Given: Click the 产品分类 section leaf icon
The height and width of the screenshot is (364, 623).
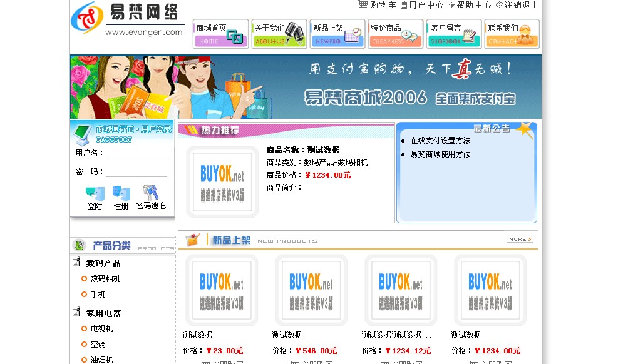Looking at the screenshot, I should pyautogui.click(x=79, y=245).
